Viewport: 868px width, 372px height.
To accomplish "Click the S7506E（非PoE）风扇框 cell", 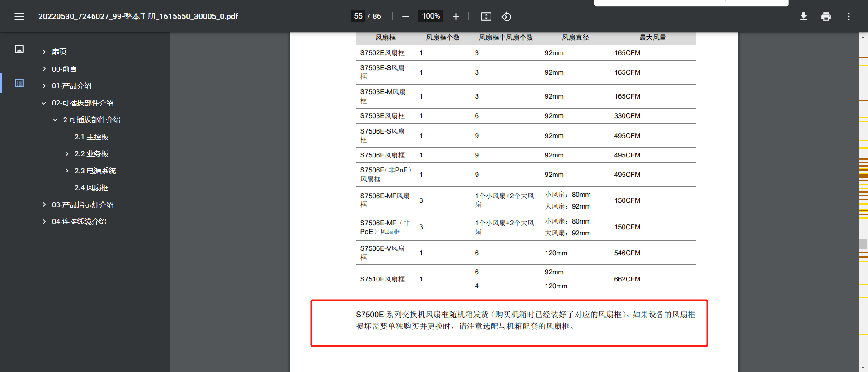I will (x=386, y=175).
